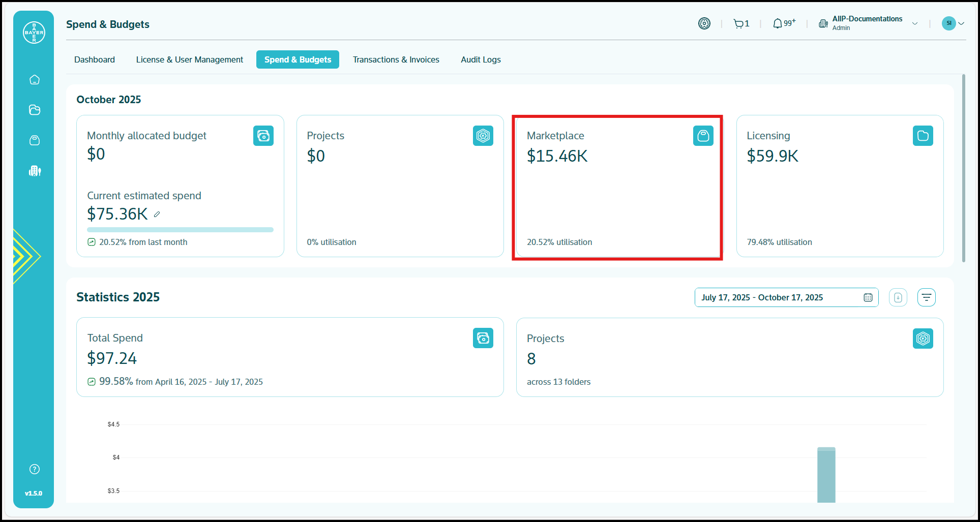The height and width of the screenshot is (522, 980).
Task: Click the download icon in Statistics
Action: pos(898,297)
